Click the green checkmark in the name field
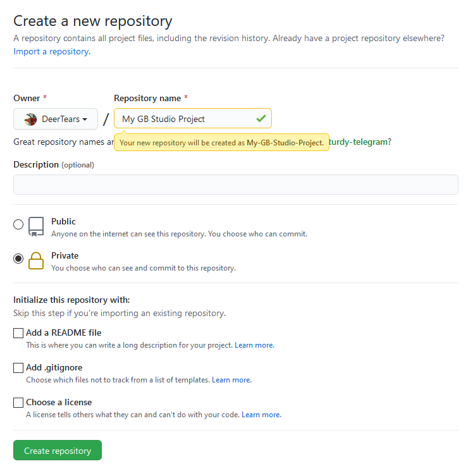 tap(261, 118)
